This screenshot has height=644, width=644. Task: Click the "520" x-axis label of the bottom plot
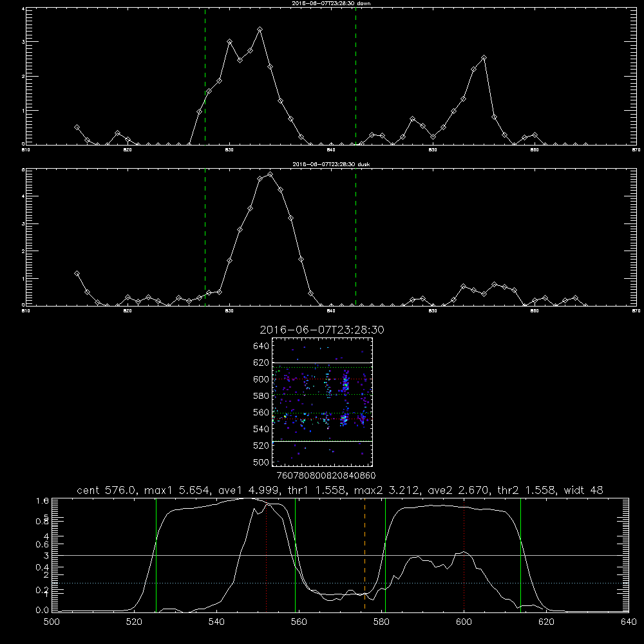tap(134, 622)
